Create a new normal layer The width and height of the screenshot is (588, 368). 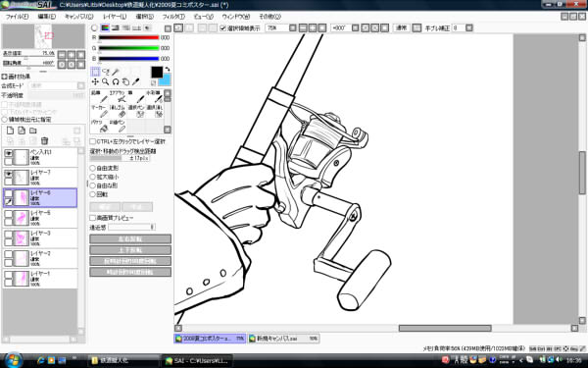(x=10, y=131)
